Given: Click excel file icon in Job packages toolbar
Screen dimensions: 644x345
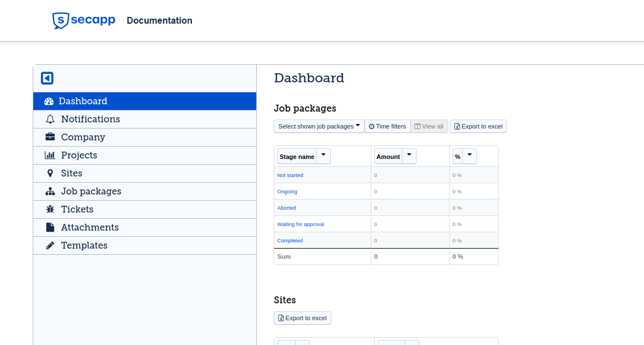Looking at the screenshot, I should click(457, 126).
